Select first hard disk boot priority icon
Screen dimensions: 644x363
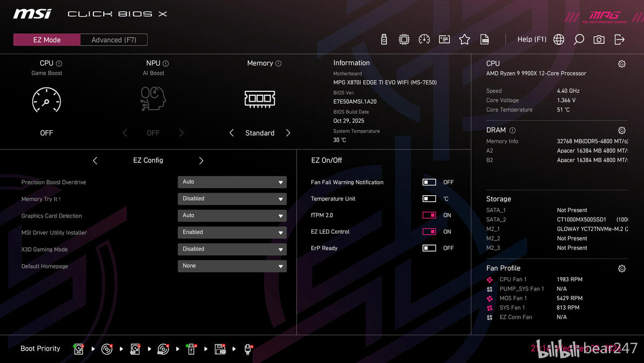(x=78, y=349)
